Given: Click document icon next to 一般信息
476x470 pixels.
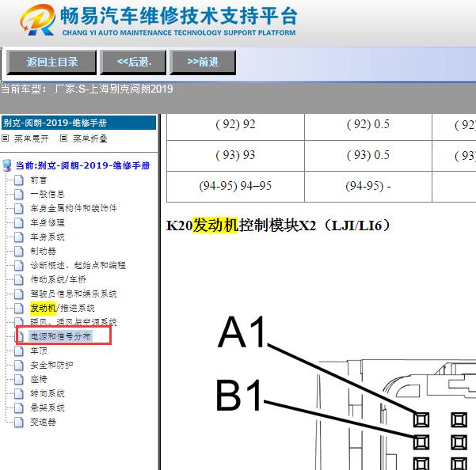Looking at the screenshot, I should pos(19,194).
